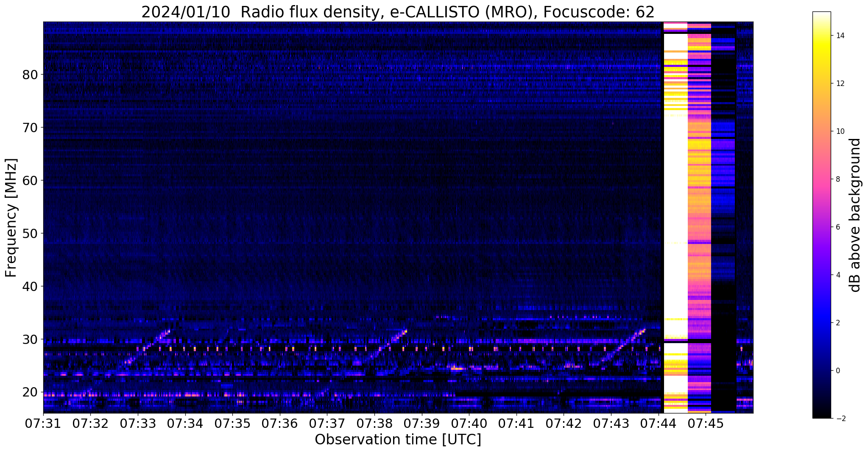The width and height of the screenshot is (868, 452).
Task: Click the 07:43 time tick label
Action: [611, 424]
